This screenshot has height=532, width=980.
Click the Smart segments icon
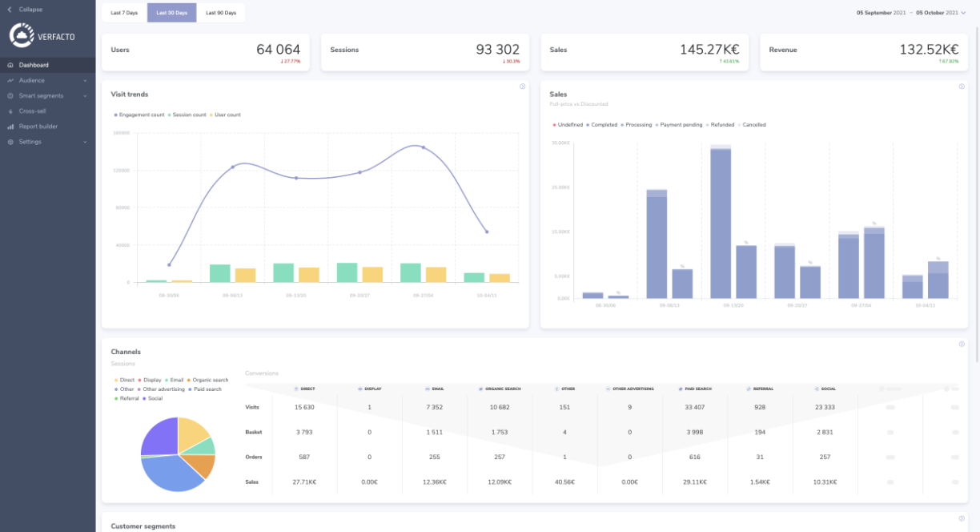10,95
